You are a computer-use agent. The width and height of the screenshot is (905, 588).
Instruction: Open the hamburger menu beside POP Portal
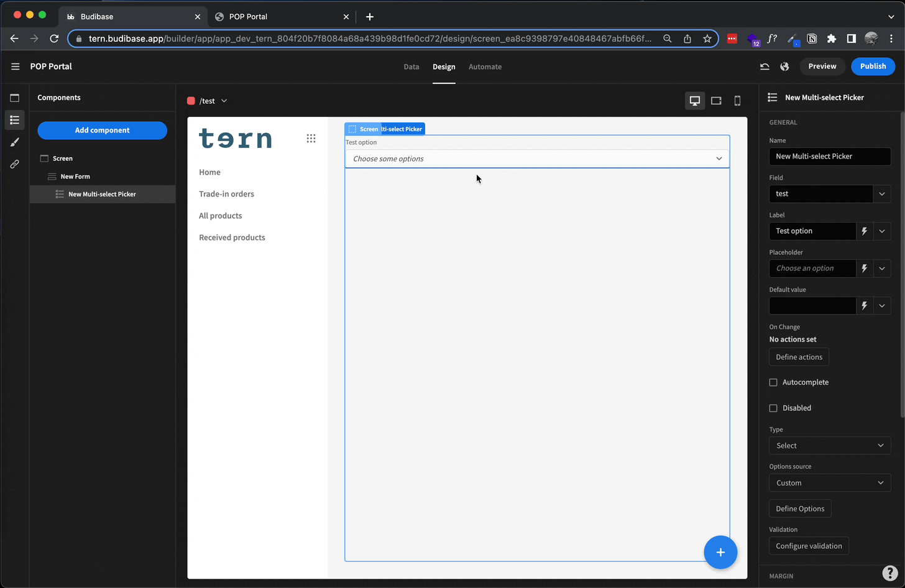[16, 67]
